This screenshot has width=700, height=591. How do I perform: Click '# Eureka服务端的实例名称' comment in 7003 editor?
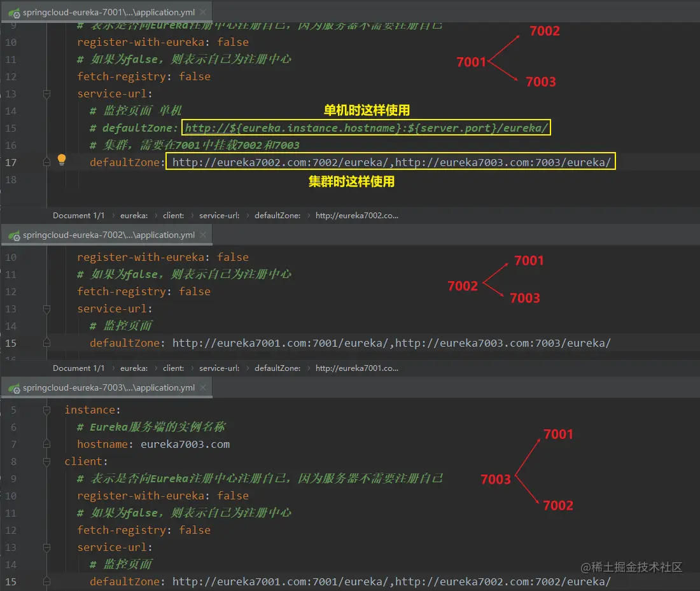(x=151, y=427)
